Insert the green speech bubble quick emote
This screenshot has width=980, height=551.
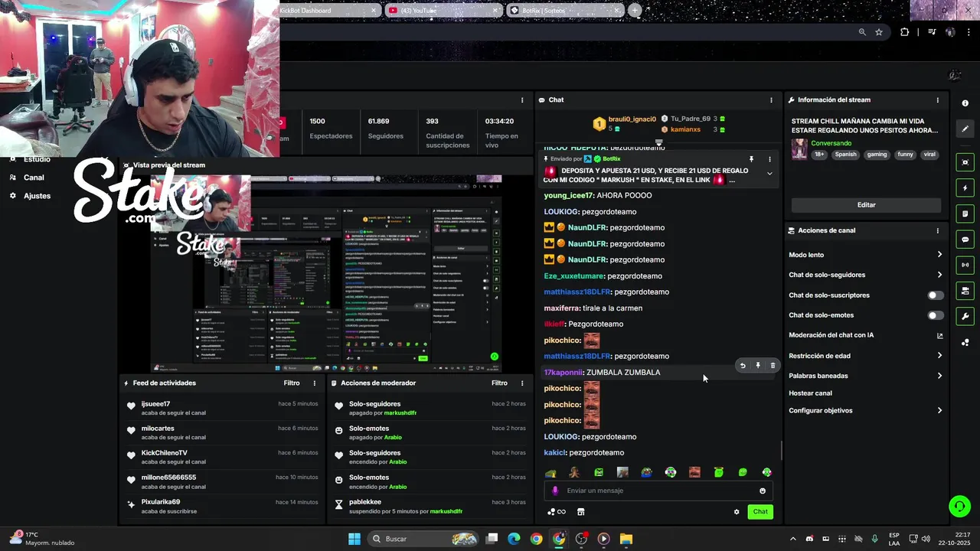(743, 472)
